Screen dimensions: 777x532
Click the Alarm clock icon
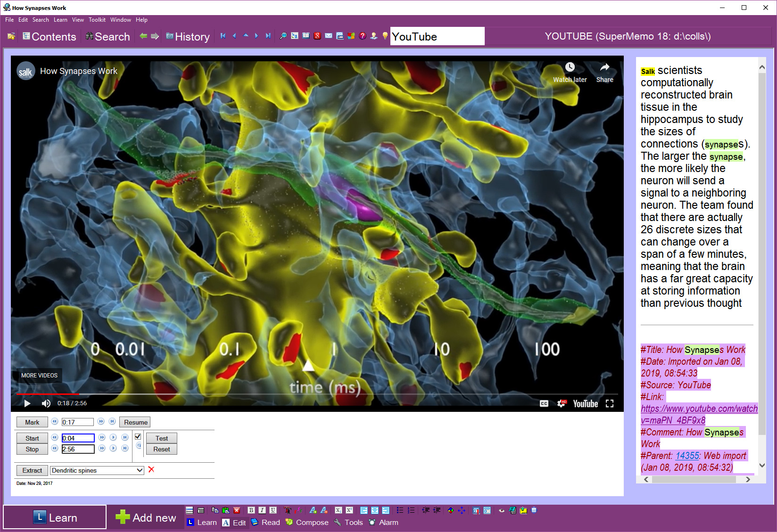(x=372, y=522)
